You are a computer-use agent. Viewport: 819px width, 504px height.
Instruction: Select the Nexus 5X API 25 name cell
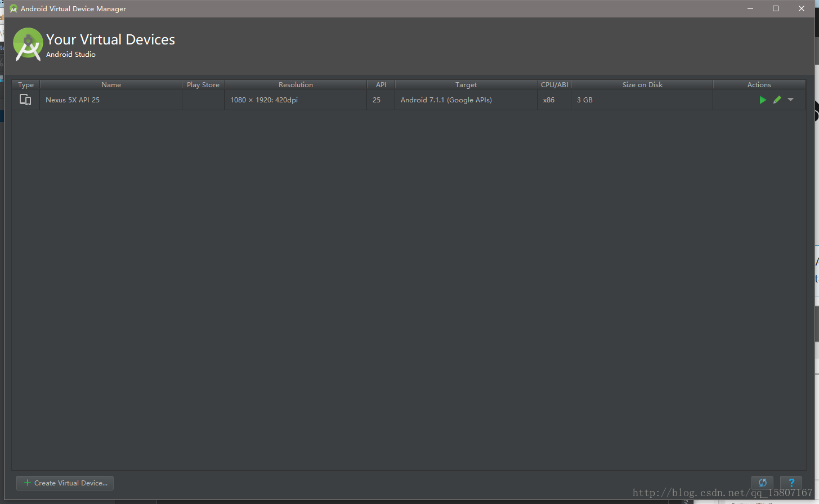111,100
